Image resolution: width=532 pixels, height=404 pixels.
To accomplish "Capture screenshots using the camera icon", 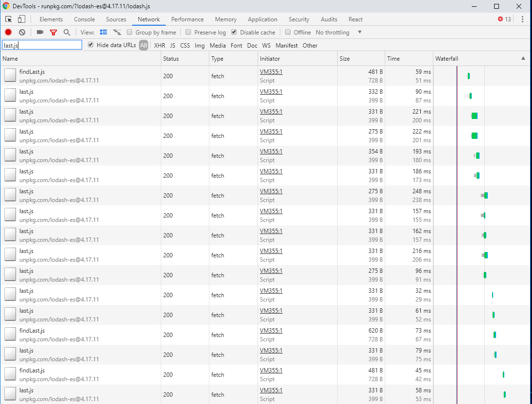I will (40, 32).
